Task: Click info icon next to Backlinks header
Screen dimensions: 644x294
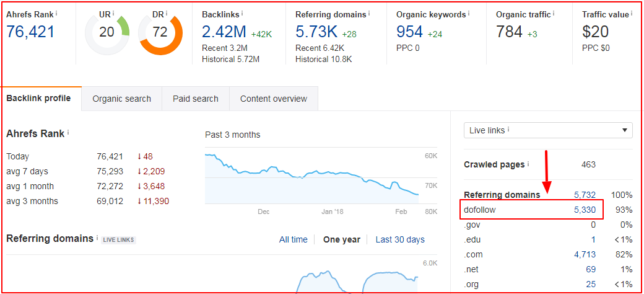Action: tap(242, 13)
